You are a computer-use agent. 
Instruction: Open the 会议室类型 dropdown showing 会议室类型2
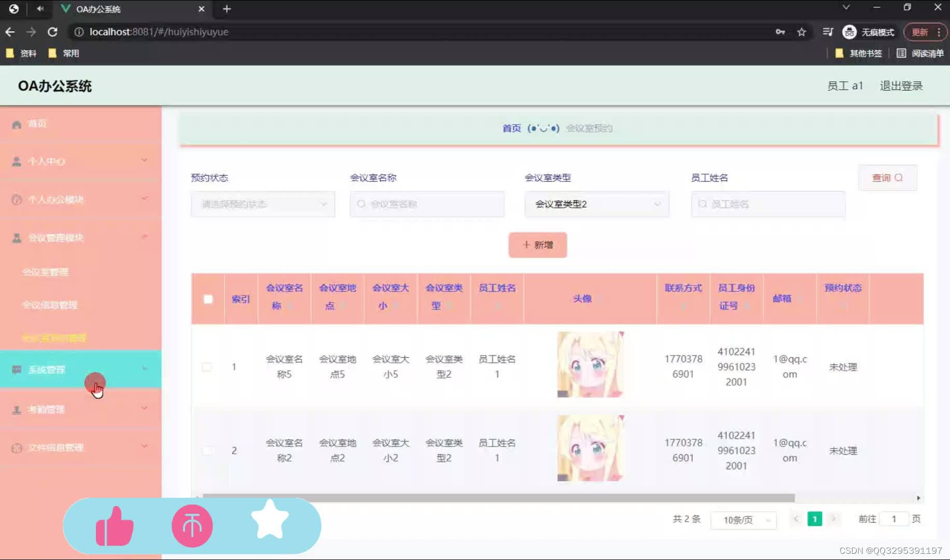[x=597, y=204]
